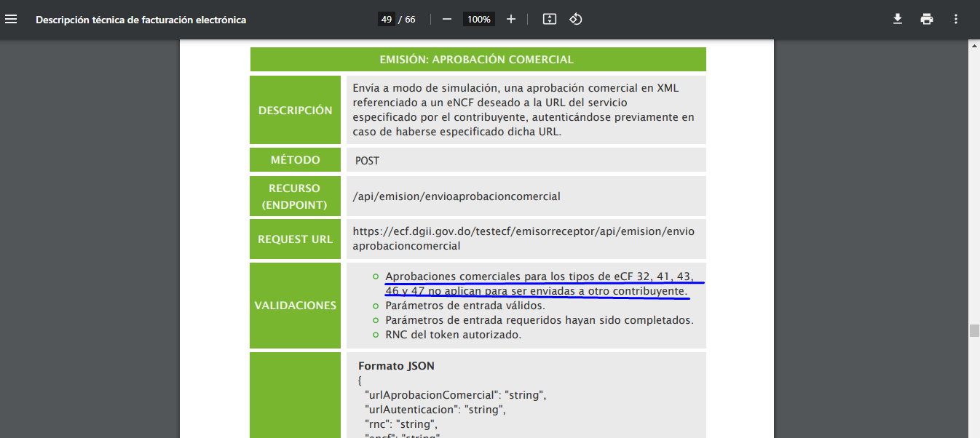Click 'Parámetros de entrada válidos.' bullet
The height and width of the screenshot is (438, 980).
[x=465, y=306]
